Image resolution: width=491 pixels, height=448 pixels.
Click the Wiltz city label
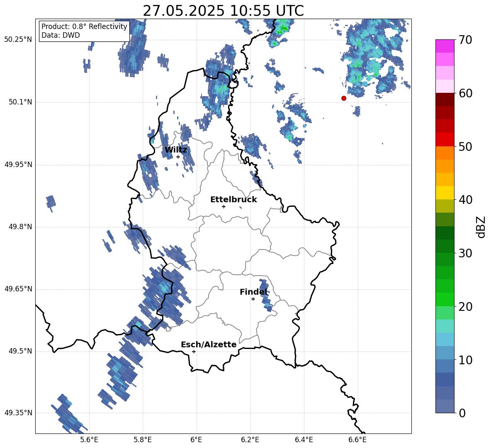(176, 150)
